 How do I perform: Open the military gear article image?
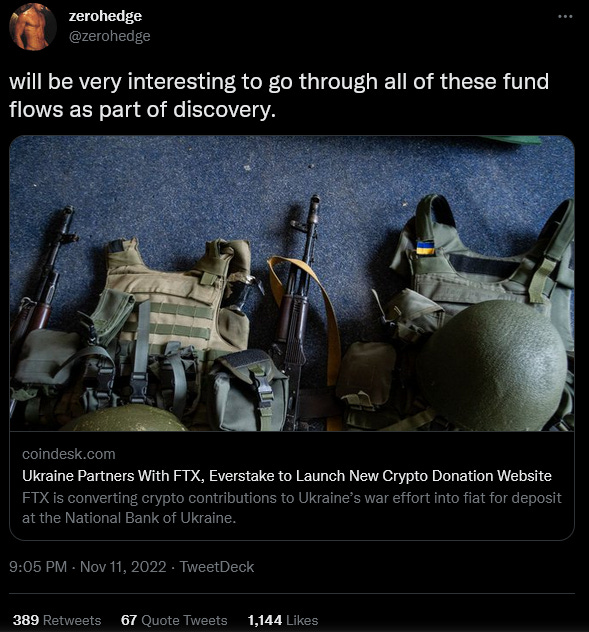[292, 283]
